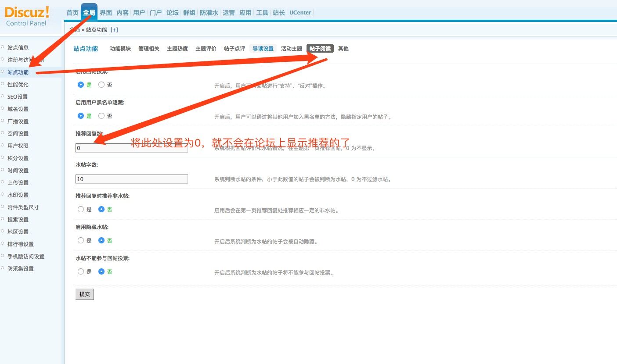617x364 pixels.
Task: Select 否 for 推荐回复时推荐非水帖
Action: (x=101, y=210)
